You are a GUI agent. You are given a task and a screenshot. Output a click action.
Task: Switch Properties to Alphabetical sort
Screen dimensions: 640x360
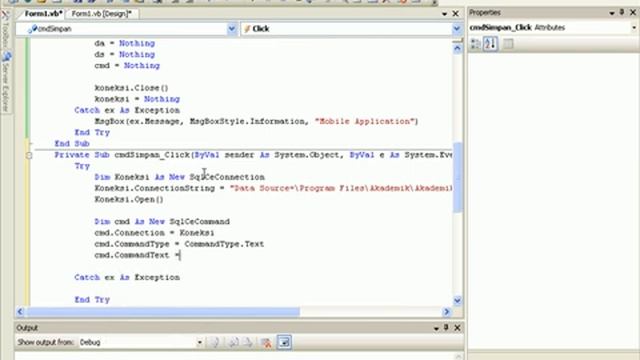point(490,44)
